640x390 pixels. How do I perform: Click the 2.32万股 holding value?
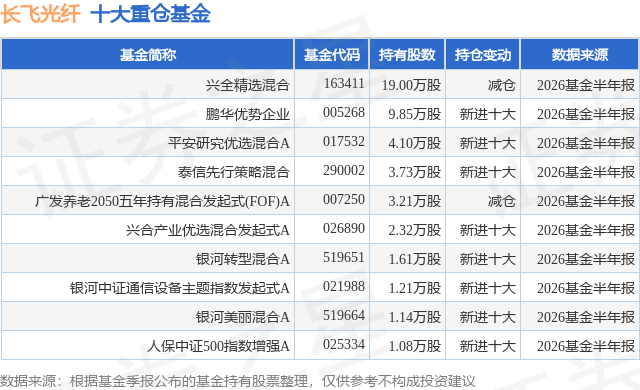[x=415, y=230]
